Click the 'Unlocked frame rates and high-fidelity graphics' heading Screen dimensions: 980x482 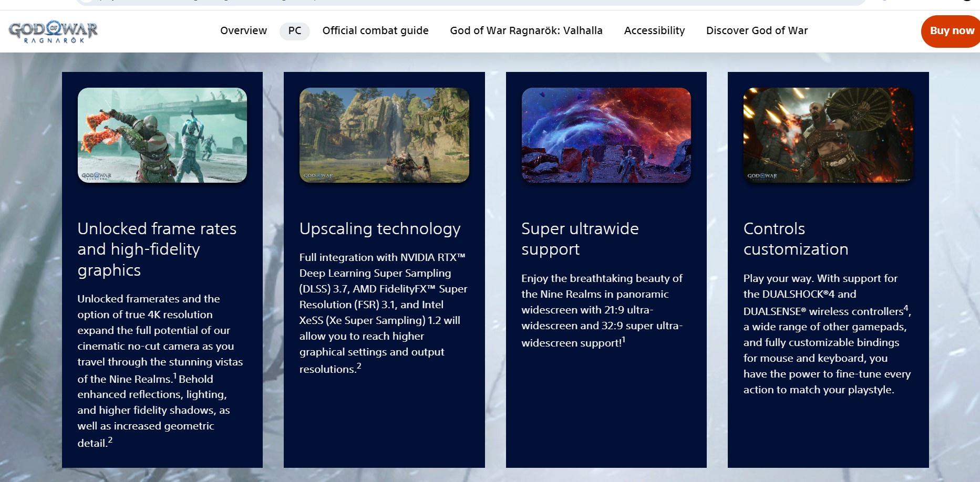click(157, 249)
